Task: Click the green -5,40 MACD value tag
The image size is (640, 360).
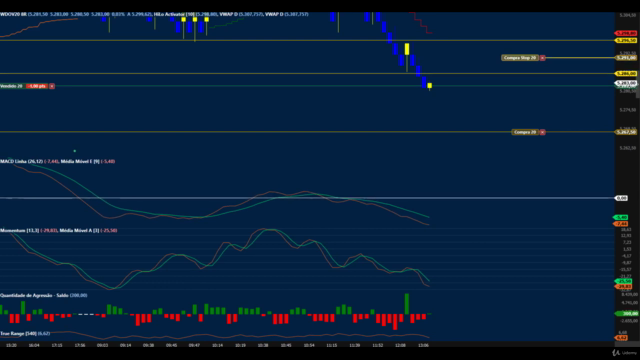Action: tap(621, 218)
